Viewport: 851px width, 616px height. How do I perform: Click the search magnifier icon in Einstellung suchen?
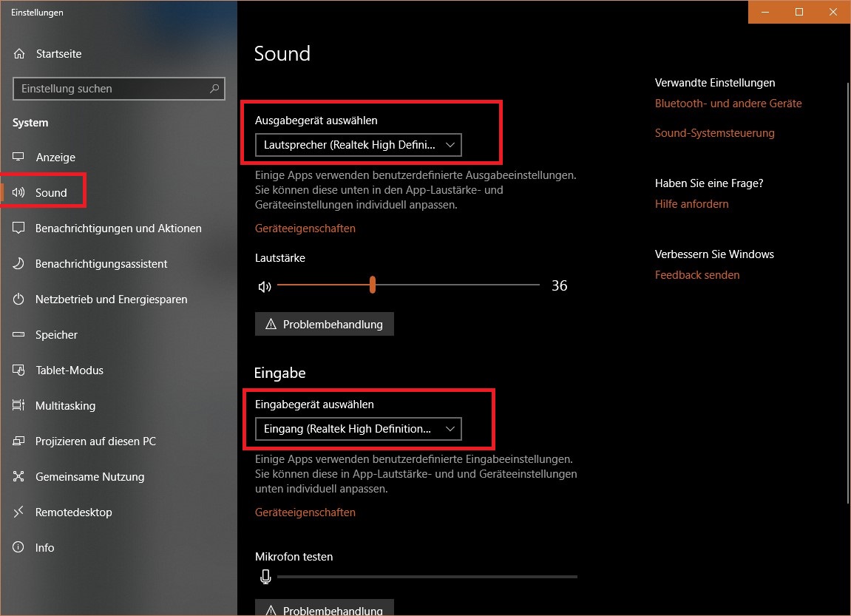(214, 89)
